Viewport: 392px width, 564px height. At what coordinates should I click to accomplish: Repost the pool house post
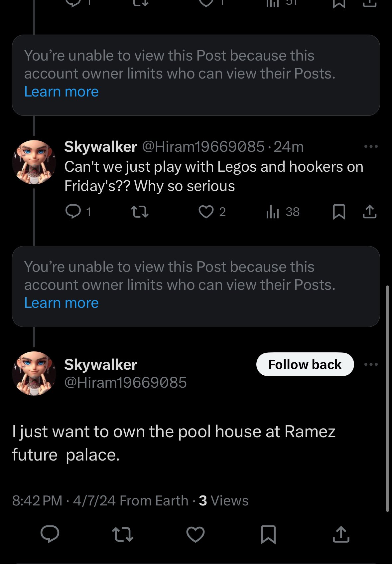point(123,534)
